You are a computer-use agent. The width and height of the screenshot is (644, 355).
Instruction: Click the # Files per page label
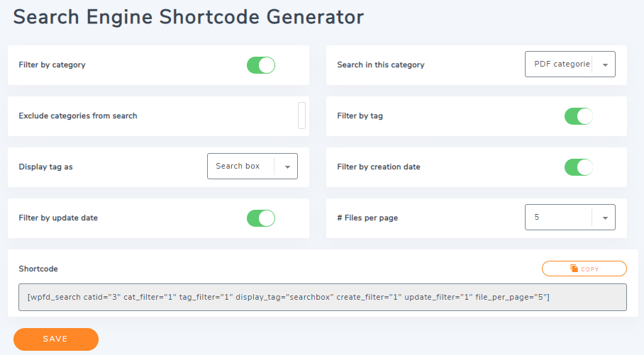pos(367,218)
